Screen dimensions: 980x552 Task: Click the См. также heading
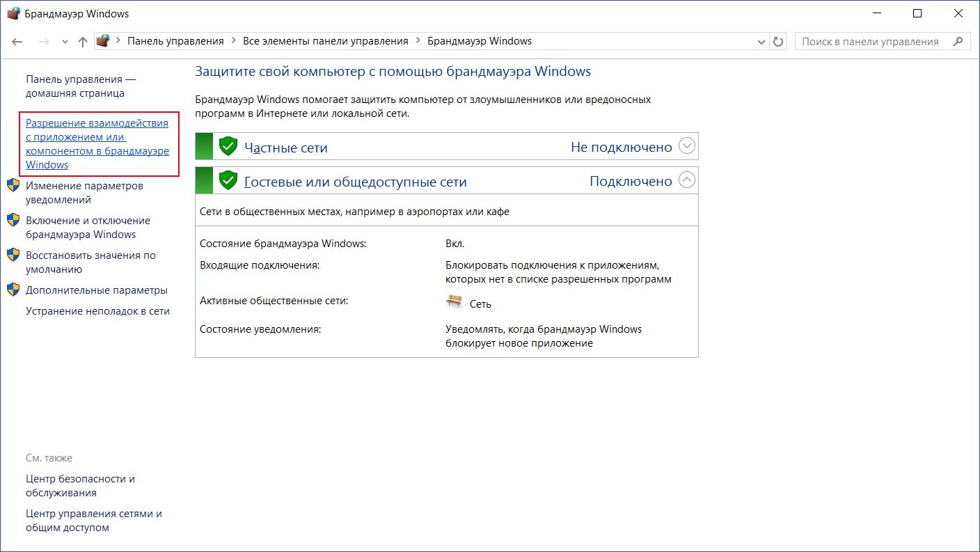pyautogui.click(x=49, y=458)
